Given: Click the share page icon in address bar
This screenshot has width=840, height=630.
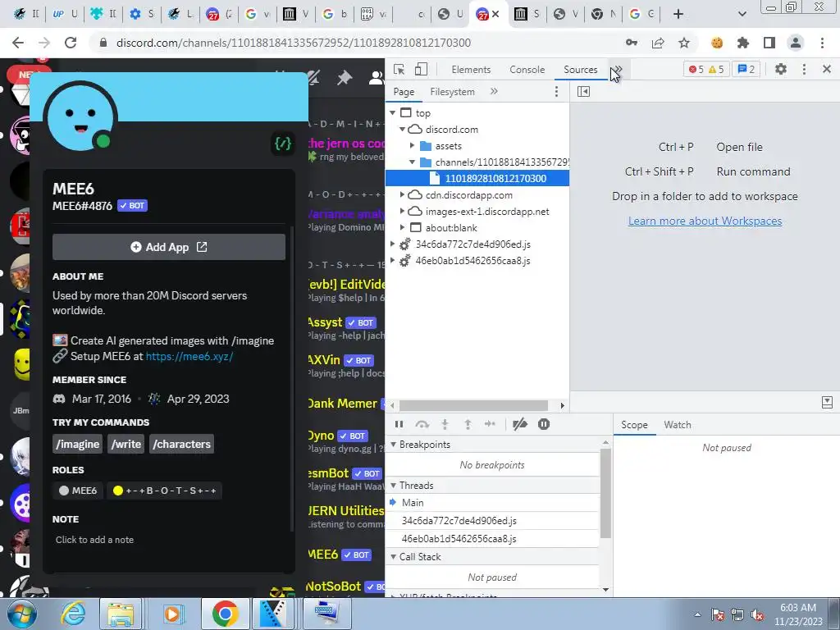Looking at the screenshot, I should [658, 43].
